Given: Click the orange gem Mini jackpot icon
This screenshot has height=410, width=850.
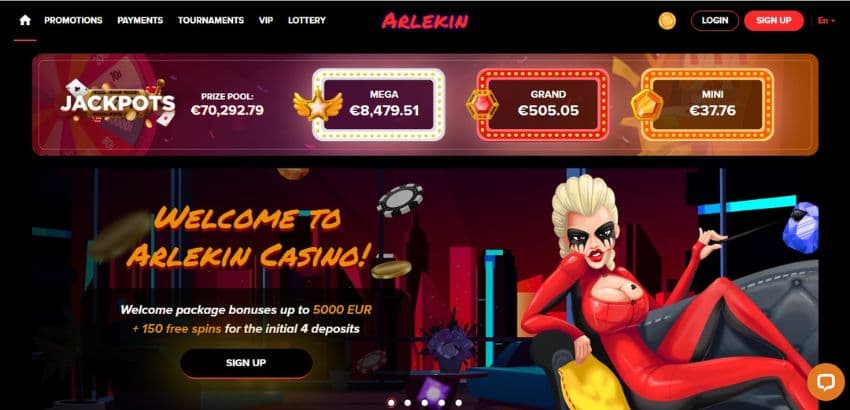Looking at the screenshot, I should [647, 105].
